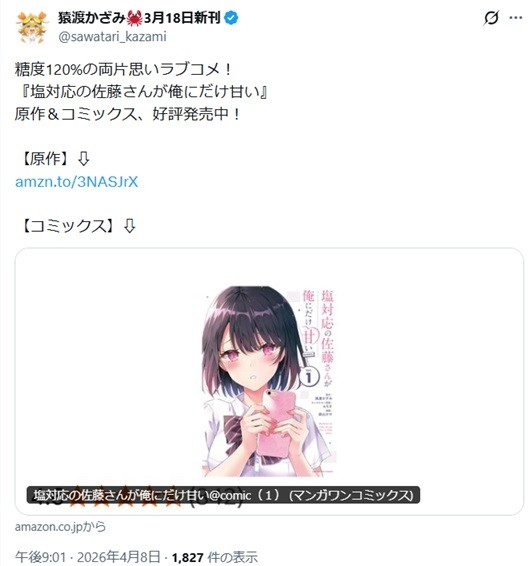Click the 2026年4月8日 post date
531x566 pixels.
119,557
